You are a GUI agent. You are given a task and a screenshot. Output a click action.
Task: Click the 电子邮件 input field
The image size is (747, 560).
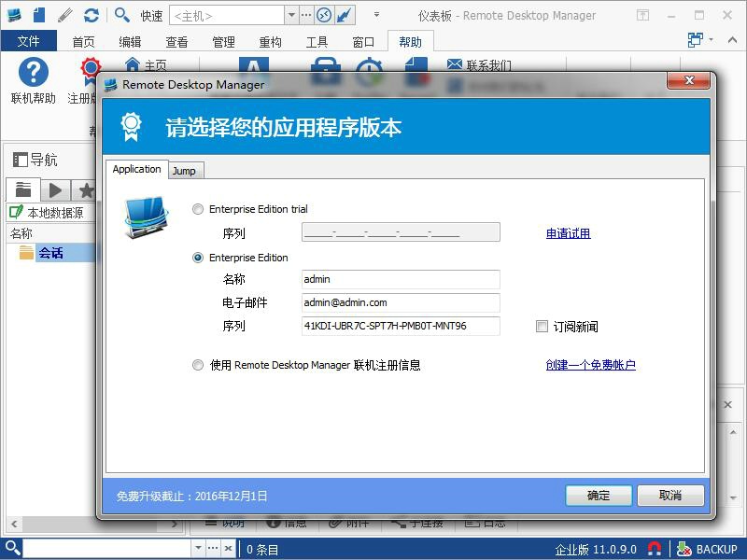coord(401,302)
